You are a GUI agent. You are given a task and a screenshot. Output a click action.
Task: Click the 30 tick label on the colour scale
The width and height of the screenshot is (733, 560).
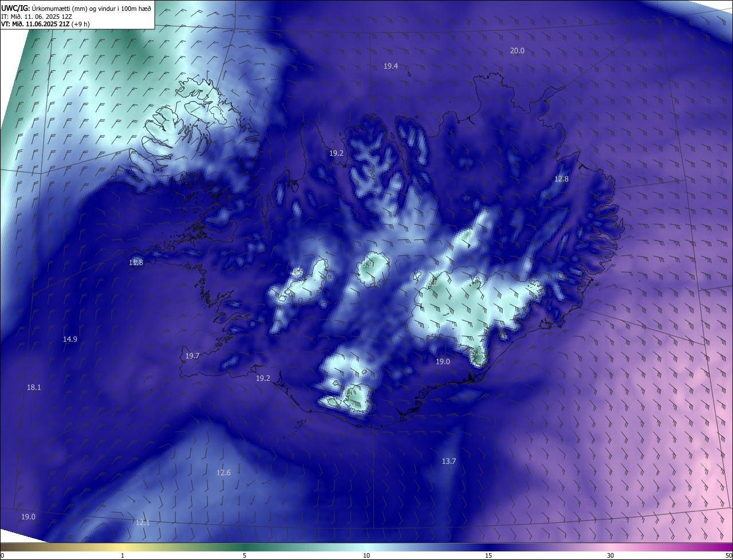coord(610,556)
